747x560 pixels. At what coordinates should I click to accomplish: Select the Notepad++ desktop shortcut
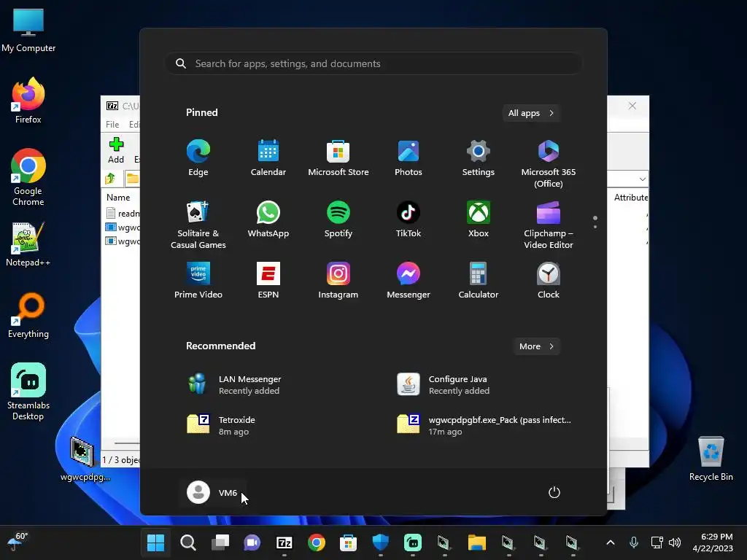(28, 244)
